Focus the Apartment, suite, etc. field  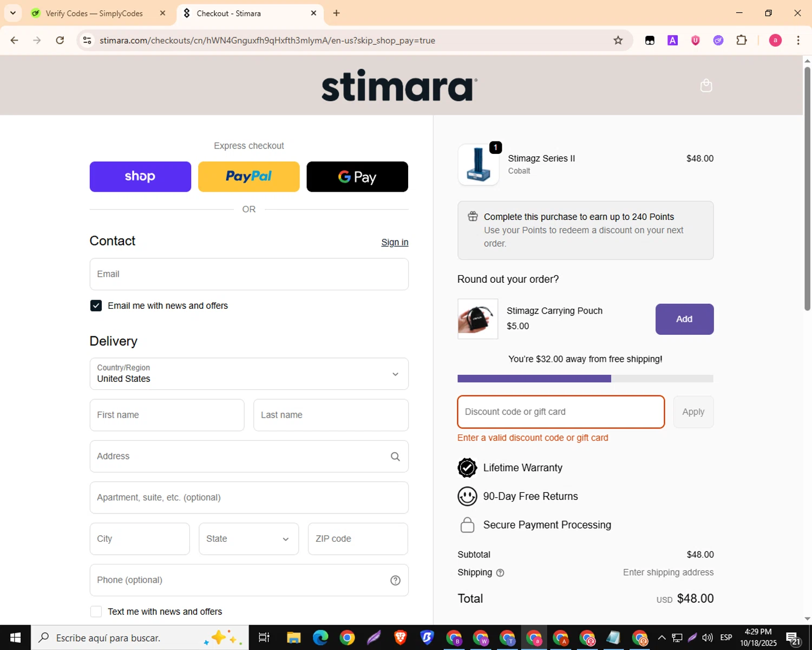click(x=249, y=497)
